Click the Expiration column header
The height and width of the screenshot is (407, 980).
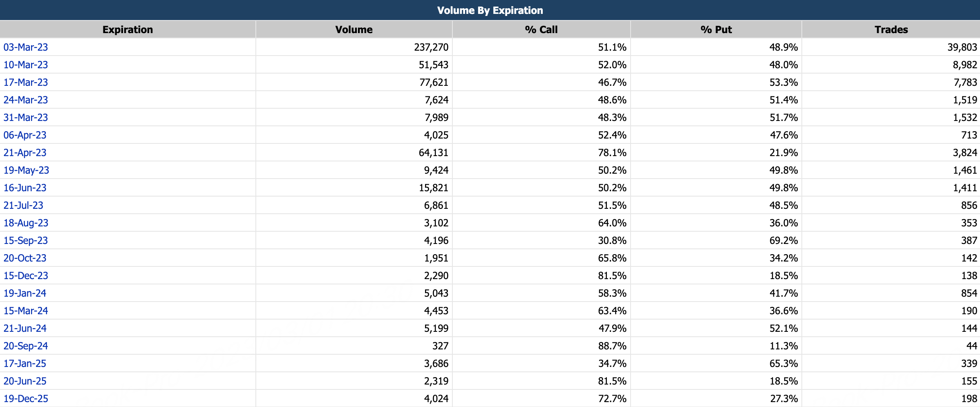(x=128, y=29)
